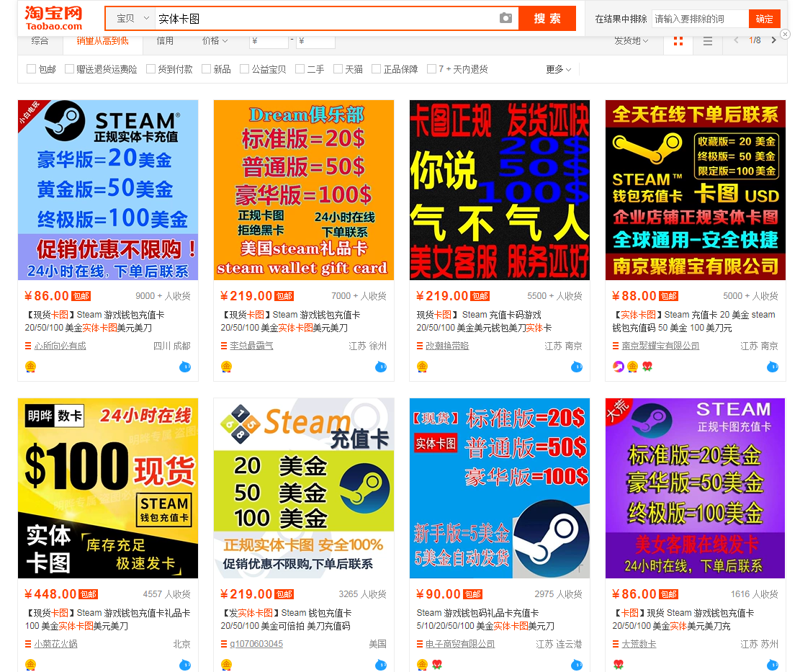Click shop menu icon beside 心所向必有成

pos(28,346)
